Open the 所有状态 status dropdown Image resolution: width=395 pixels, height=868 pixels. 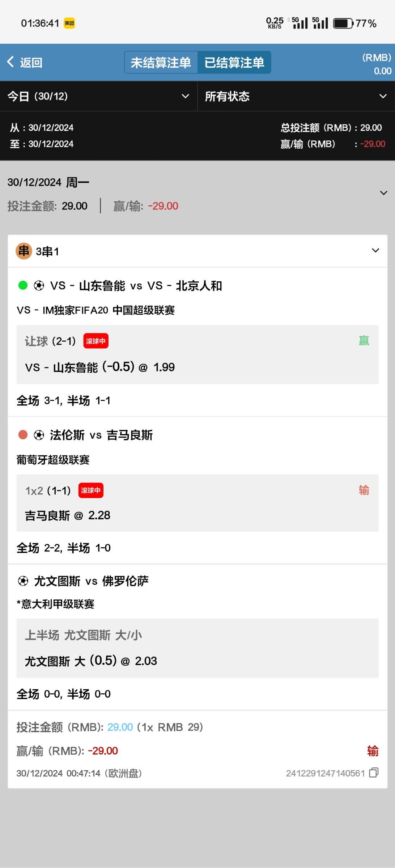pyautogui.click(x=296, y=96)
